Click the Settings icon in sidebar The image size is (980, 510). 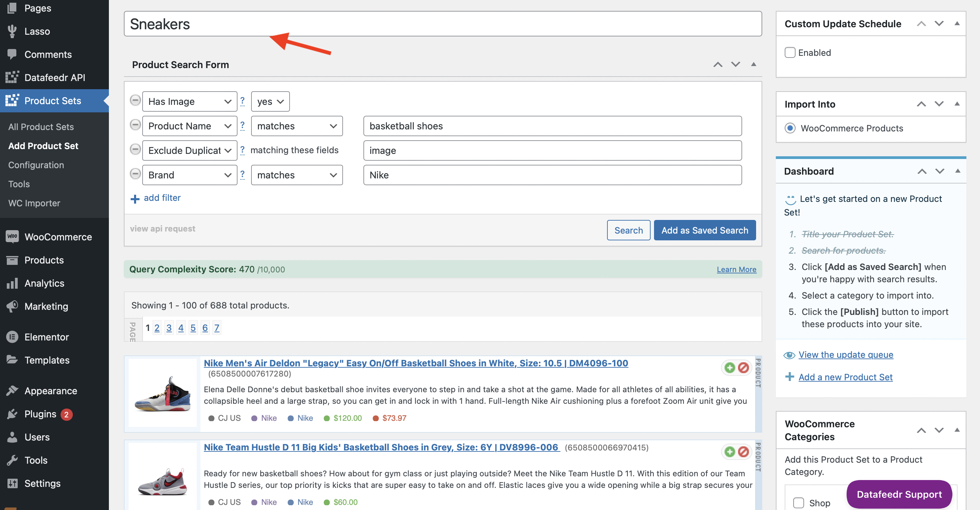click(x=12, y=483)
